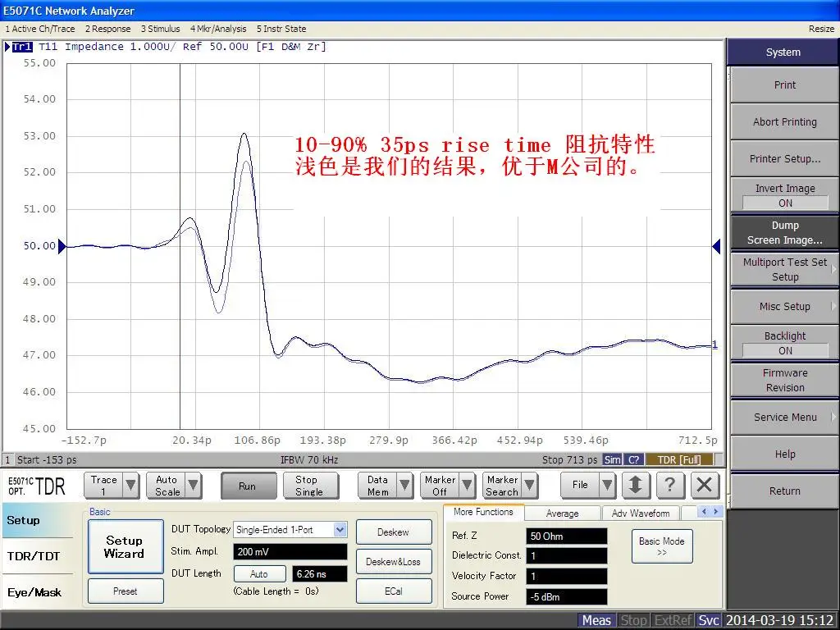Click the up-down arrow resize icon

click(x=636, y=486)
